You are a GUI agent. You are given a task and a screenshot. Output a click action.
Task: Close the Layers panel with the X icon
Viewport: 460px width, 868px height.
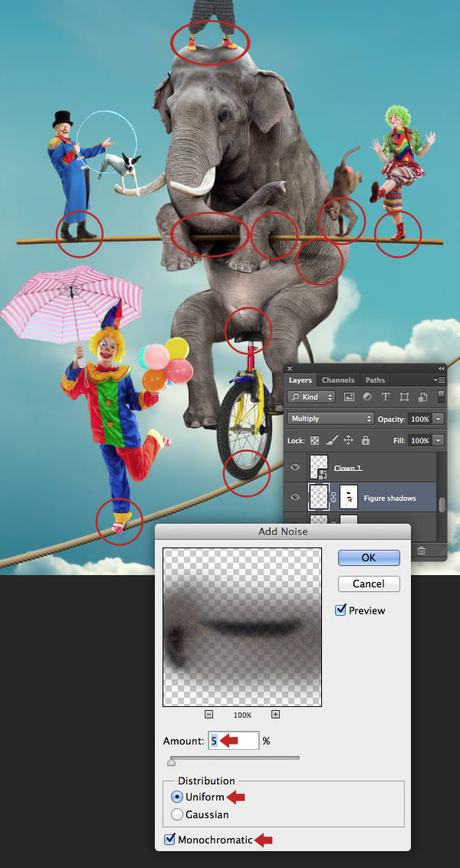point(290,368)
